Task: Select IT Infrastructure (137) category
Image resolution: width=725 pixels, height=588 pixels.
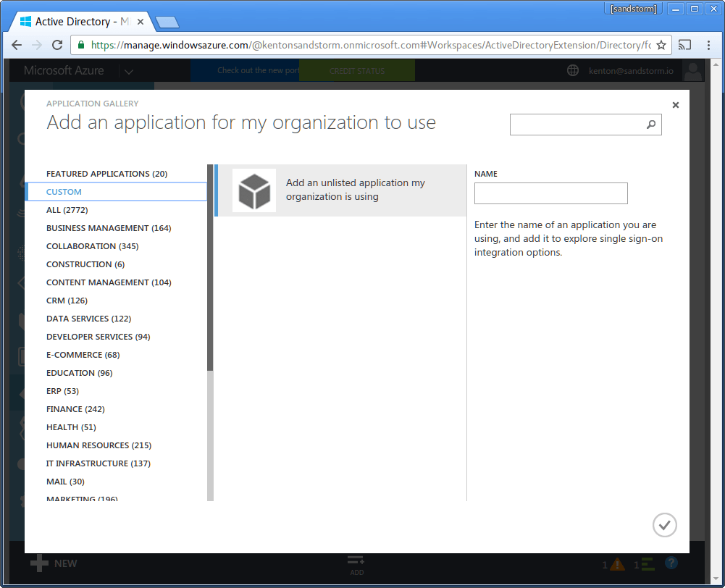Action: pos(99,463)
